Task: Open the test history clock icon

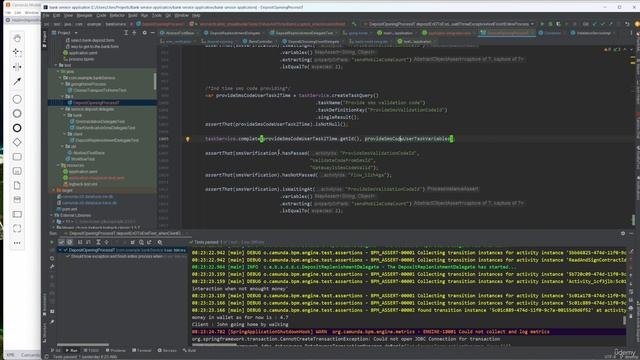Action: 141,242
